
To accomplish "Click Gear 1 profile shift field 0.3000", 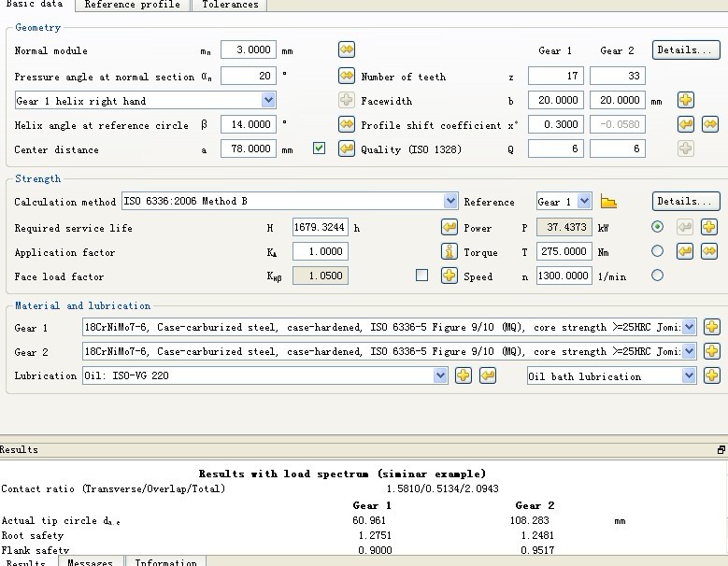I will click(556, 124).
